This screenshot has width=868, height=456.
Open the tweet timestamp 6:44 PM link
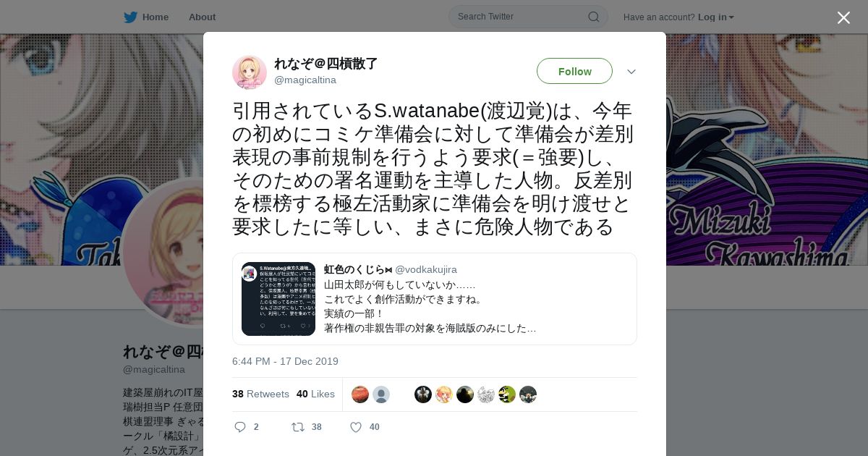[x=285, y=361]
